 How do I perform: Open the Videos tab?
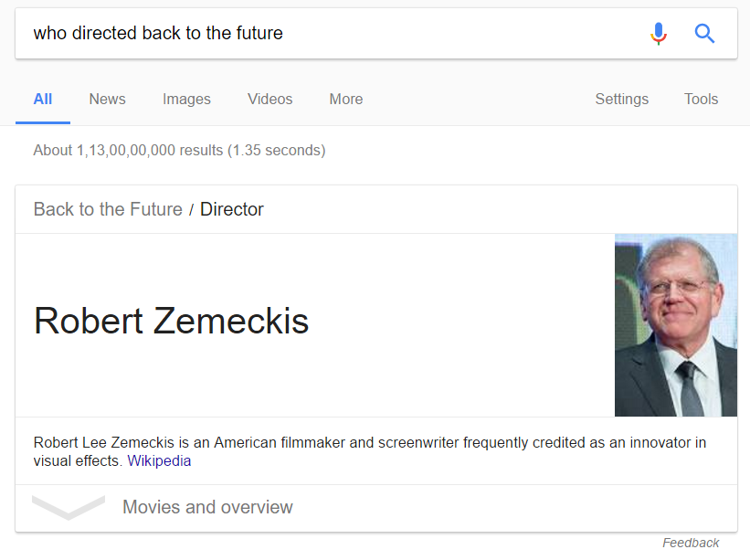click(x=269, y=99)
